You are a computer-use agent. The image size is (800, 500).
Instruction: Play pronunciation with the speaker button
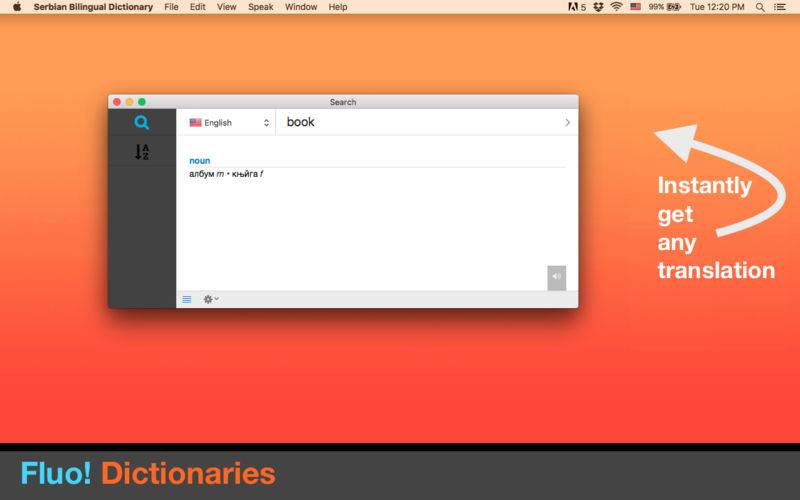557,278
